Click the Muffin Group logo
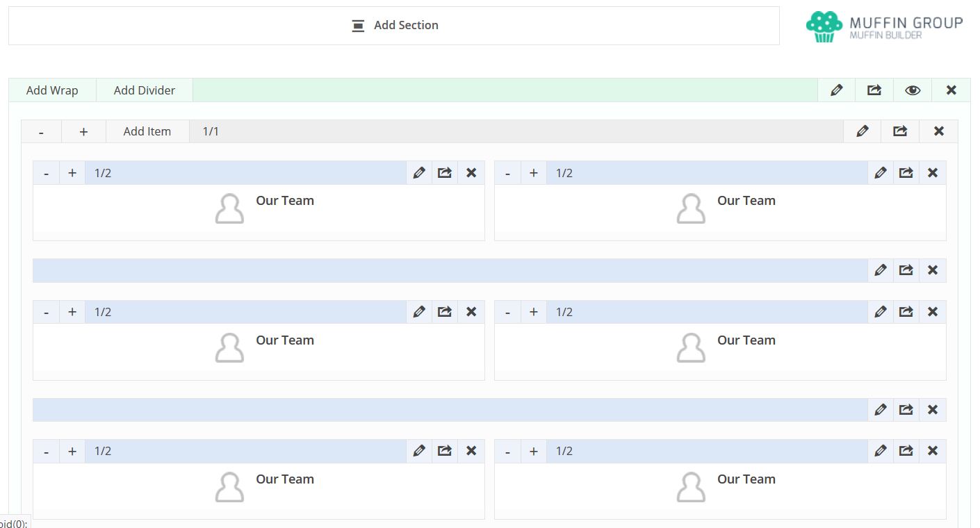 click(884, 26)
